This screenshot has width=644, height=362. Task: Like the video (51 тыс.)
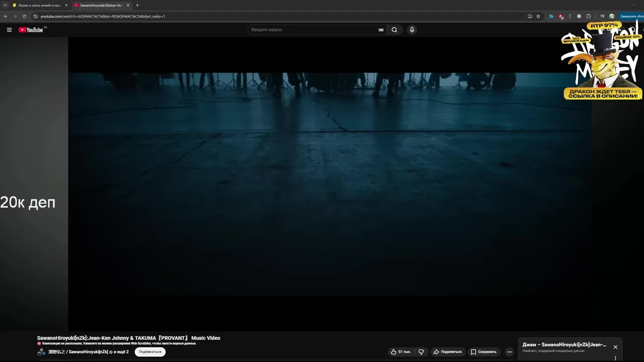[401, 352]
